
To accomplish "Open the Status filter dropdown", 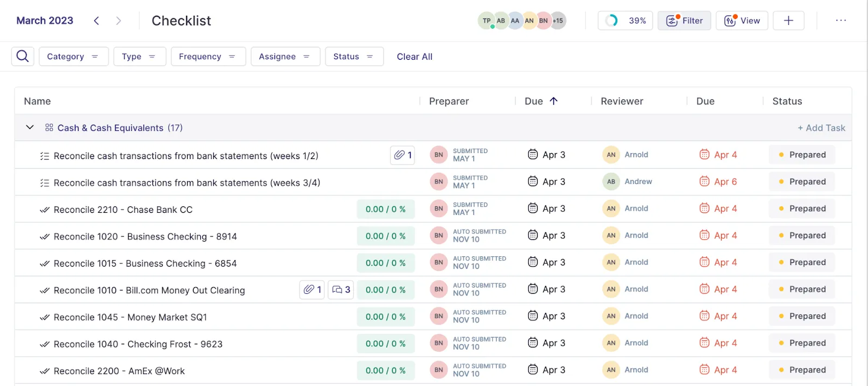I will (354, 56).
